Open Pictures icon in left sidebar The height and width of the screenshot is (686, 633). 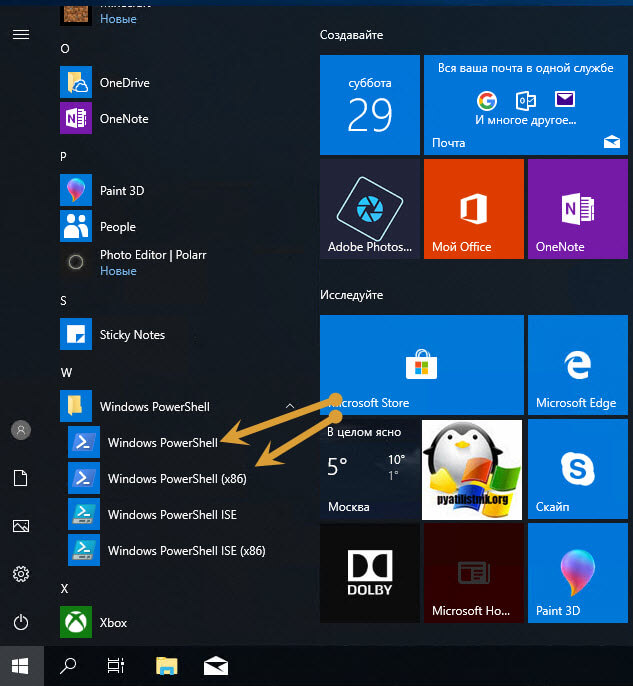[20, 526]
